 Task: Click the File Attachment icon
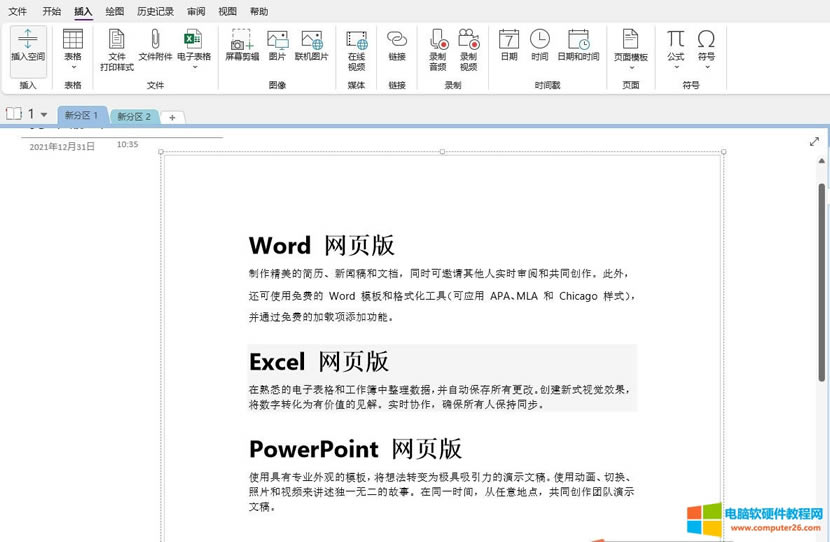155,47
